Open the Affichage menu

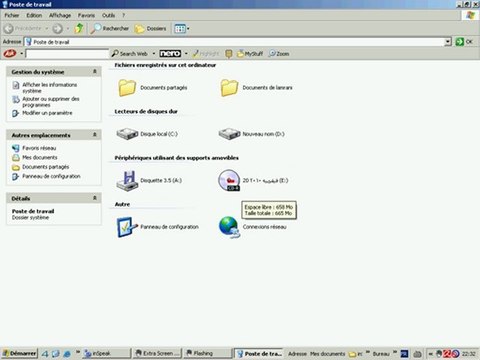click(x=60, y=15)
